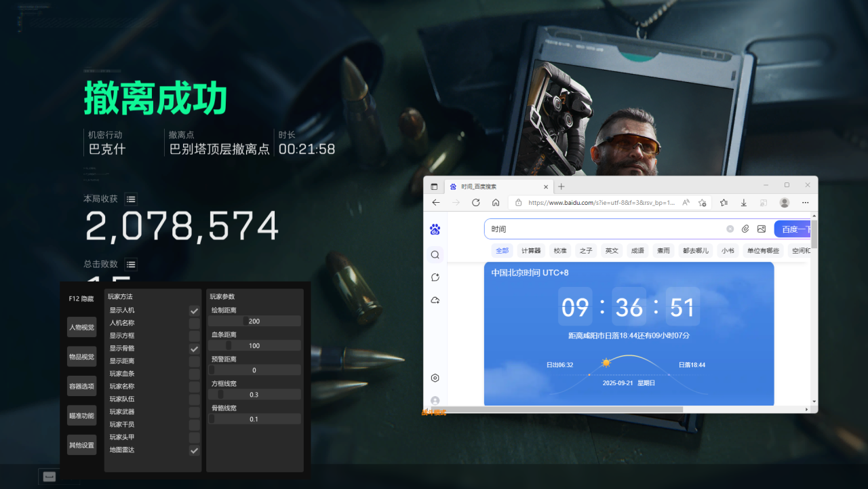The height and width of the screenshot is (489, 868).
Task: Click the list icon beside 本局收获
Action: pos(132,199)
